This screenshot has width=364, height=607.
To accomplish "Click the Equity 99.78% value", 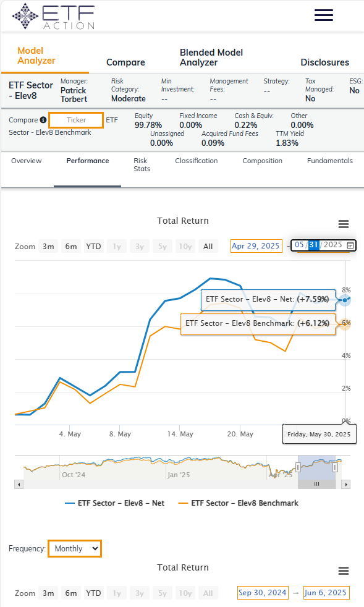I will (x=148, y=125).
